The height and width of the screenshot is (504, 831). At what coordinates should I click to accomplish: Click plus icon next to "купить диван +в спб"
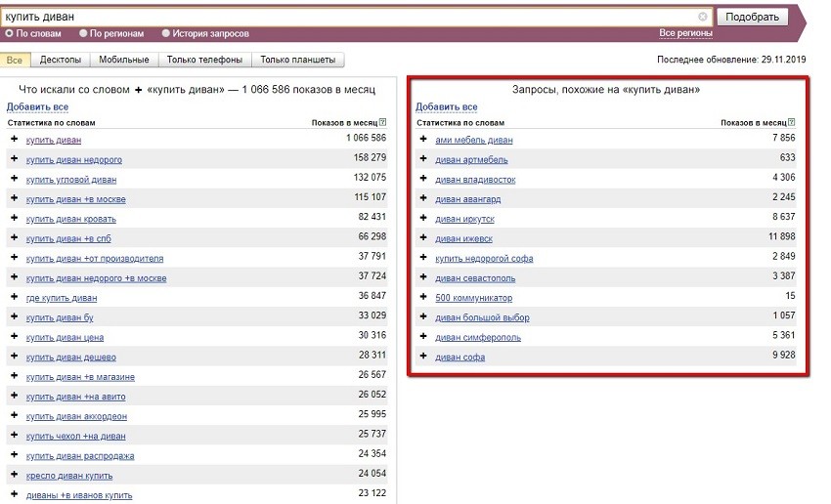click(15, 237)
